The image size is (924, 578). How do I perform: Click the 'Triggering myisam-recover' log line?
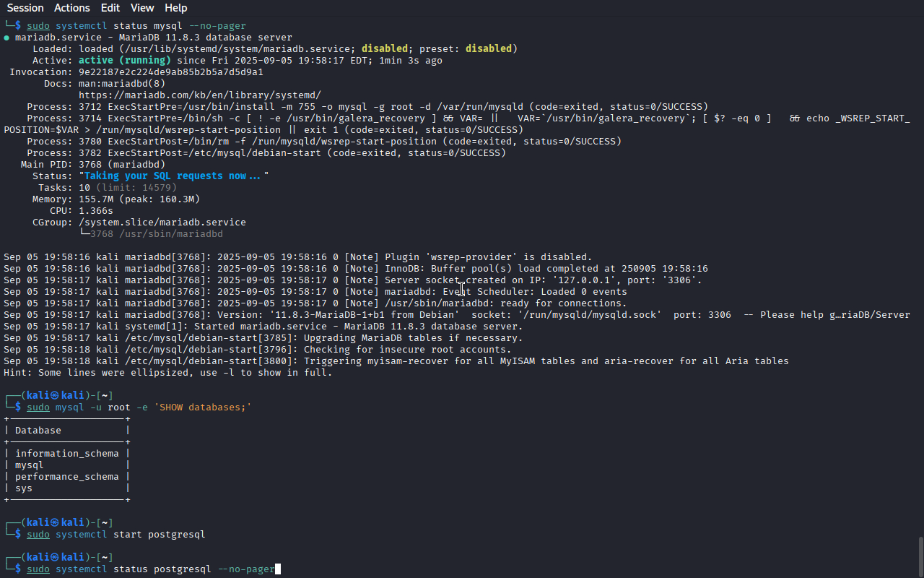(396, 361)
